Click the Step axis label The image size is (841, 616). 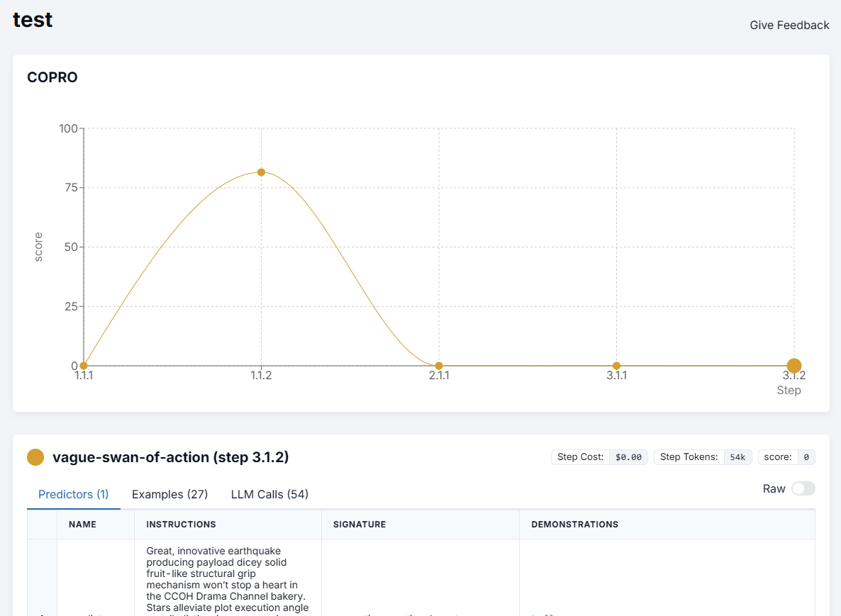click(789, 391)
